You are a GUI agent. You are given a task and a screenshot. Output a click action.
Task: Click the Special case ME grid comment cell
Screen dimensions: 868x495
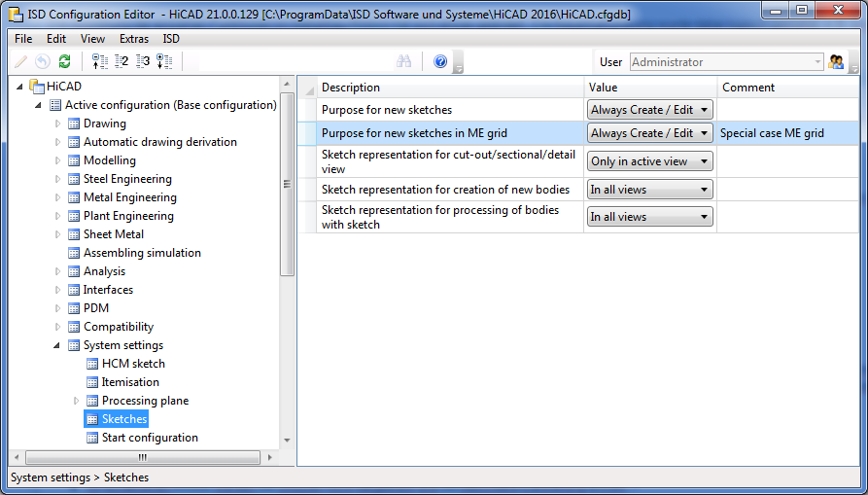point(788,133)
